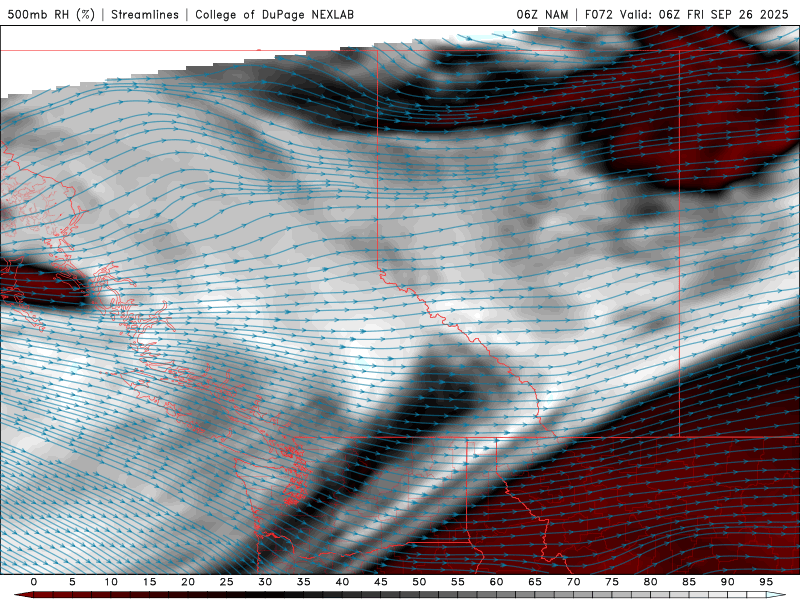Click the colorbar label "10"

(x=111, y=582)
